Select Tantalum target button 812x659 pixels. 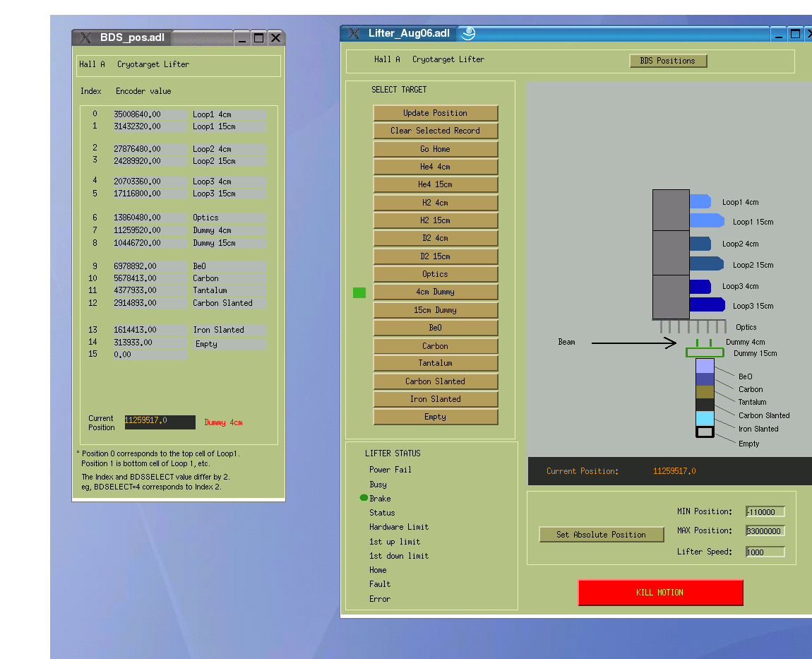coord(436,363)
